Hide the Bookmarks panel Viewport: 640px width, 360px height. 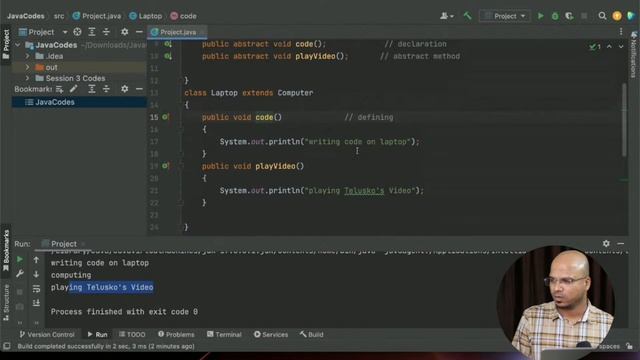tap(139, 89)
